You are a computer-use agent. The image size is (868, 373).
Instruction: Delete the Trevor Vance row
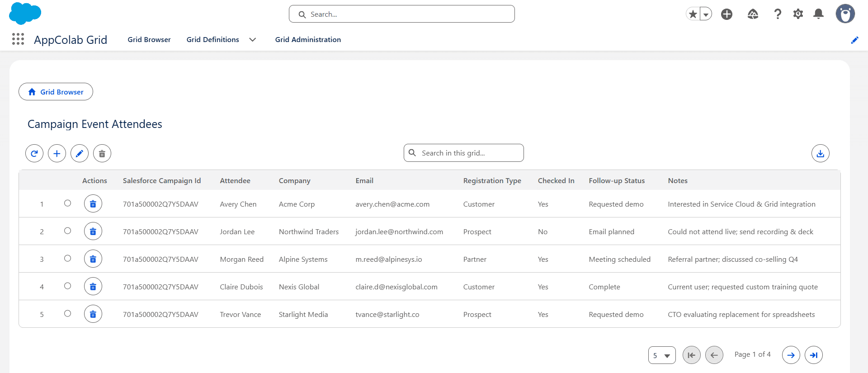[93, 314]
